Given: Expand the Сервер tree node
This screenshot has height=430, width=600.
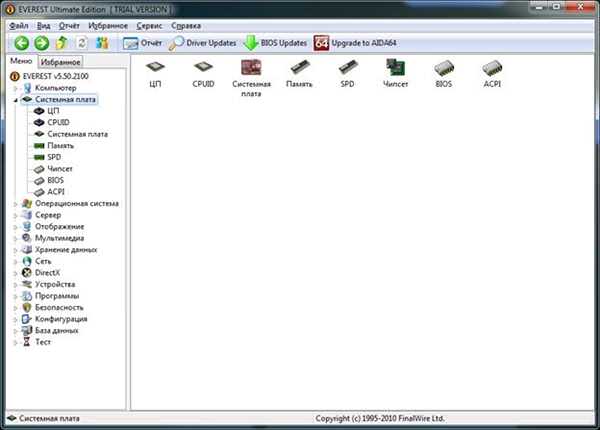Looking at the screenshot, I should tap(16, 216).
